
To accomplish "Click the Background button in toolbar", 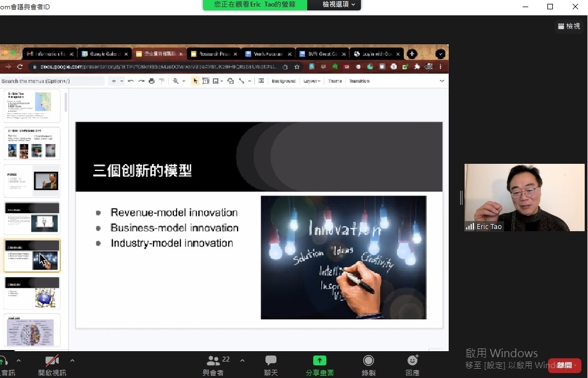I will 284,81.
